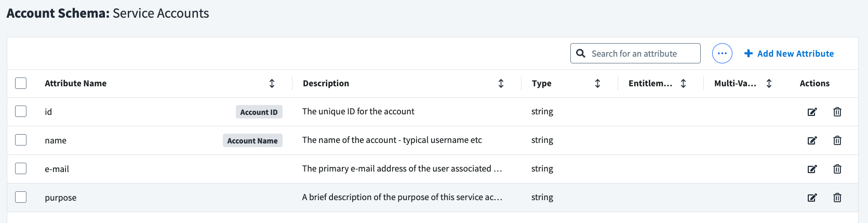Click the Actions column header

point(814,83)
